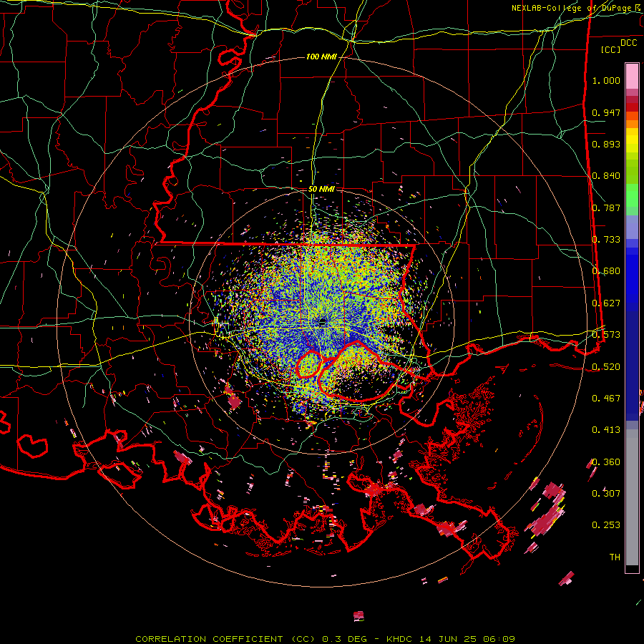Click the KHDC 14 JUN 25 06:09 timestamp
The image size is (644, 644).
(x=451, y=639)
